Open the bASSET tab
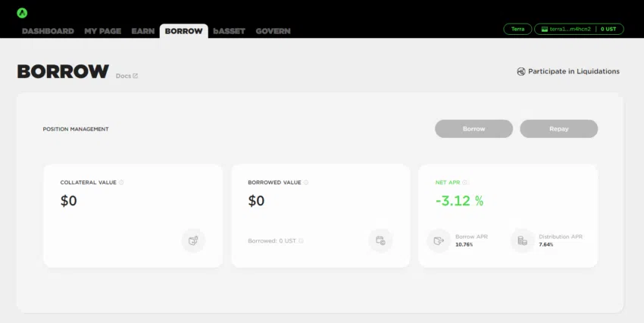Image resolution: width=644 pixels, height=323 pixels. [229, 31]
